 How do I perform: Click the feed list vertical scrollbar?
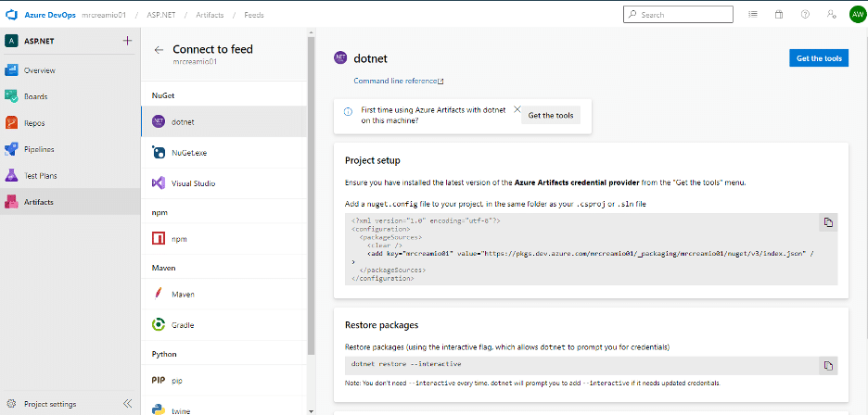coord(311,194)
